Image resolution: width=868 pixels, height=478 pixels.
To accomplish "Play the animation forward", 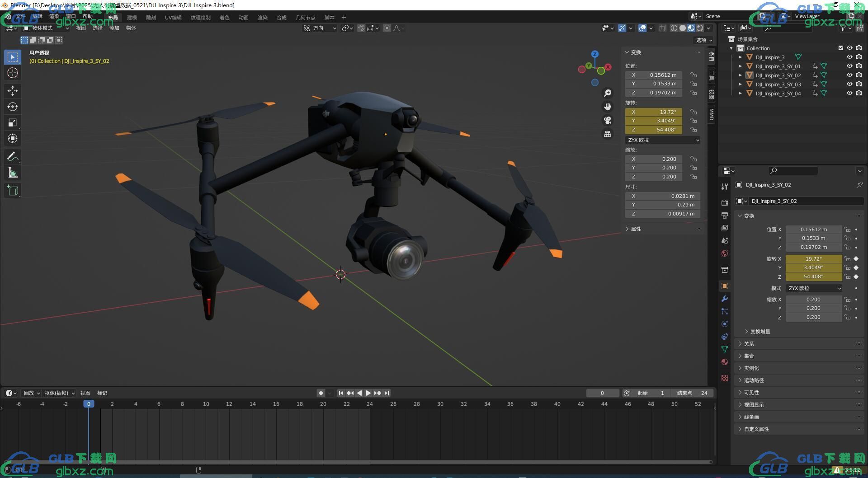I will pos(368,393).
